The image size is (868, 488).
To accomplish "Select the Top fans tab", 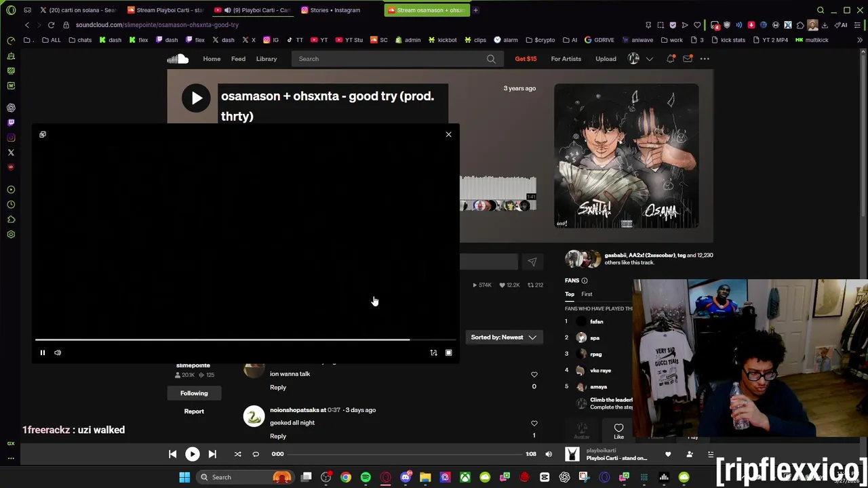I will 570,294.
